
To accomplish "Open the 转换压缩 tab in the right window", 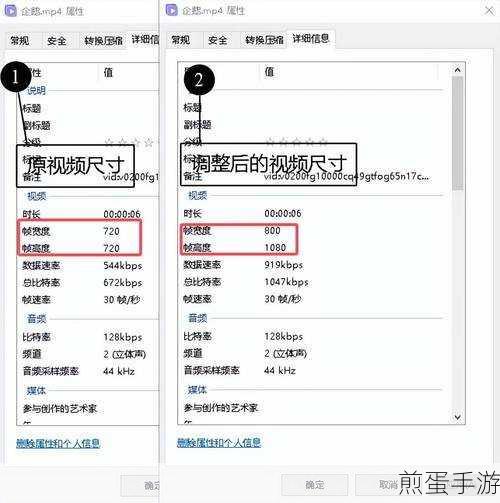I will 264,40.
